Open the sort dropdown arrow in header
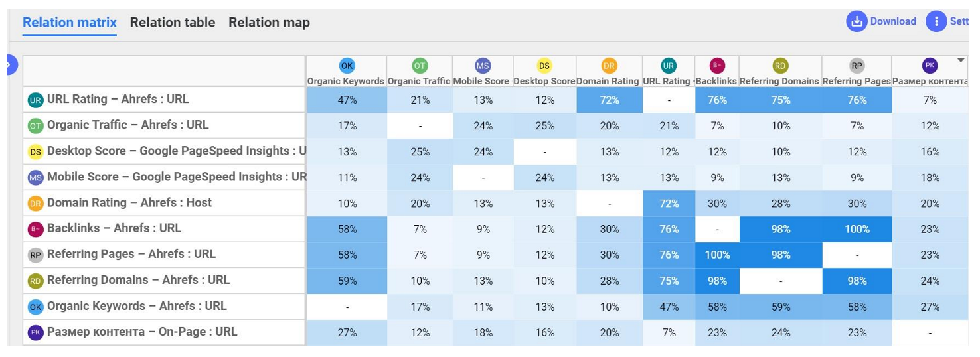This screenshot has width=980, height=357. 960,60
